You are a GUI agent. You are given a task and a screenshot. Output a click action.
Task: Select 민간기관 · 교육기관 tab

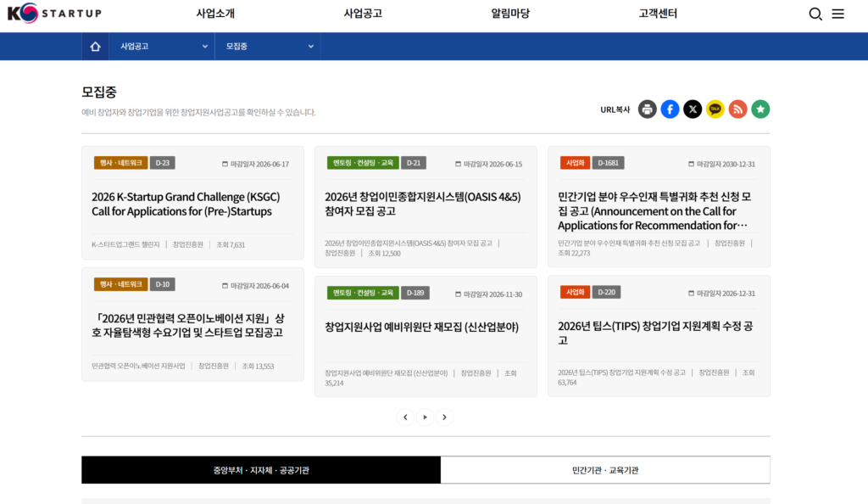tap(605, 470)
